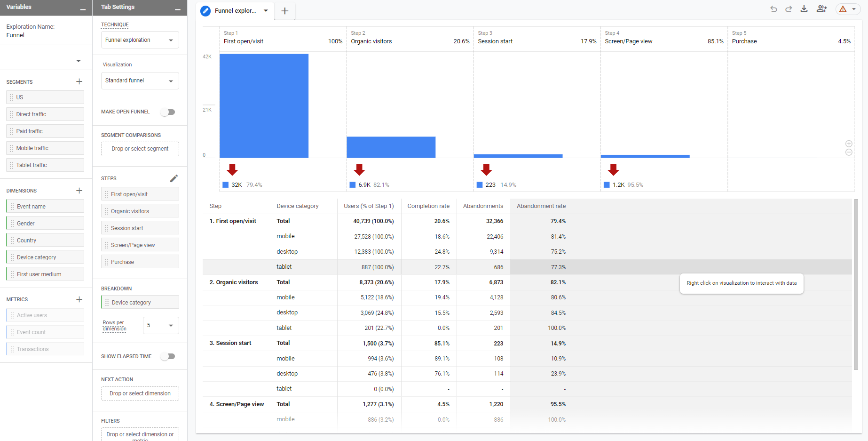
Task: Click the Device category breakdown chip
Action: (x=140, y=303)
